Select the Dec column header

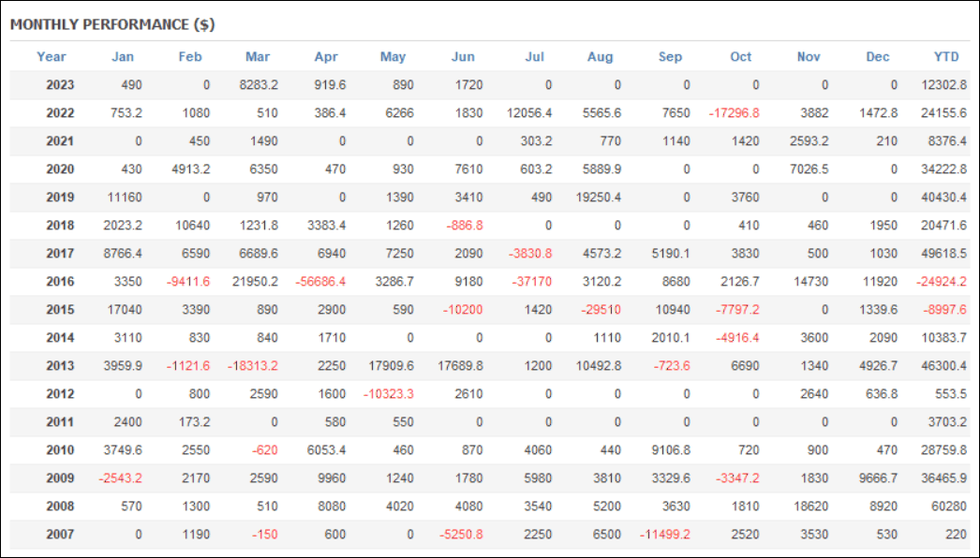click(878, 57)
